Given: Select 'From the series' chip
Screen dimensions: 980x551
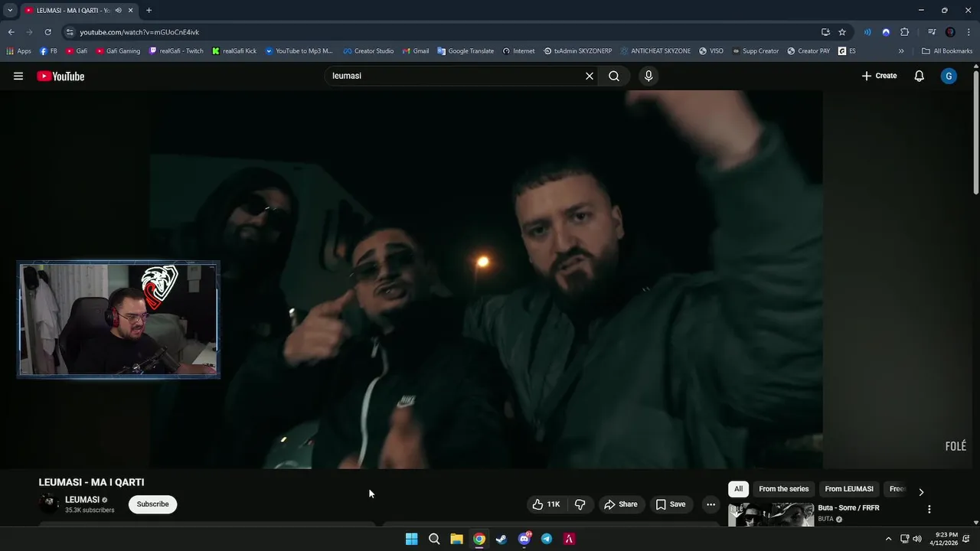Looking at the screenshot, I should [783, 489].
